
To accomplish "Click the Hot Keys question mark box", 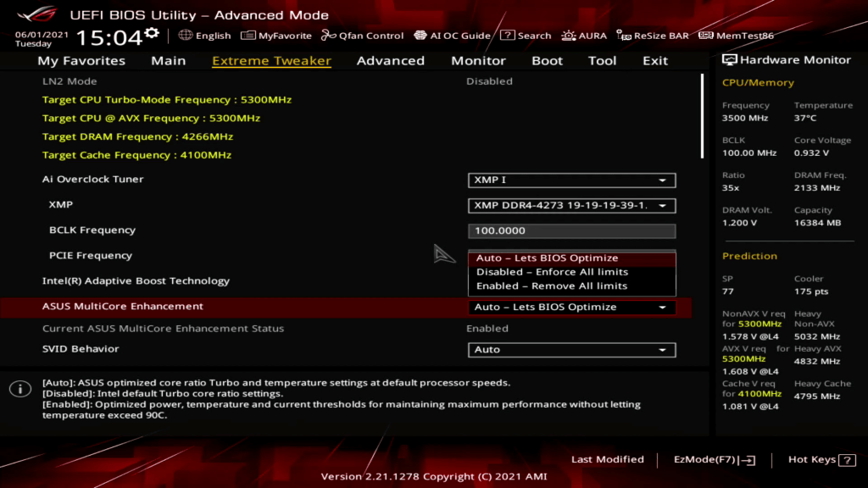I will [847, 460].
